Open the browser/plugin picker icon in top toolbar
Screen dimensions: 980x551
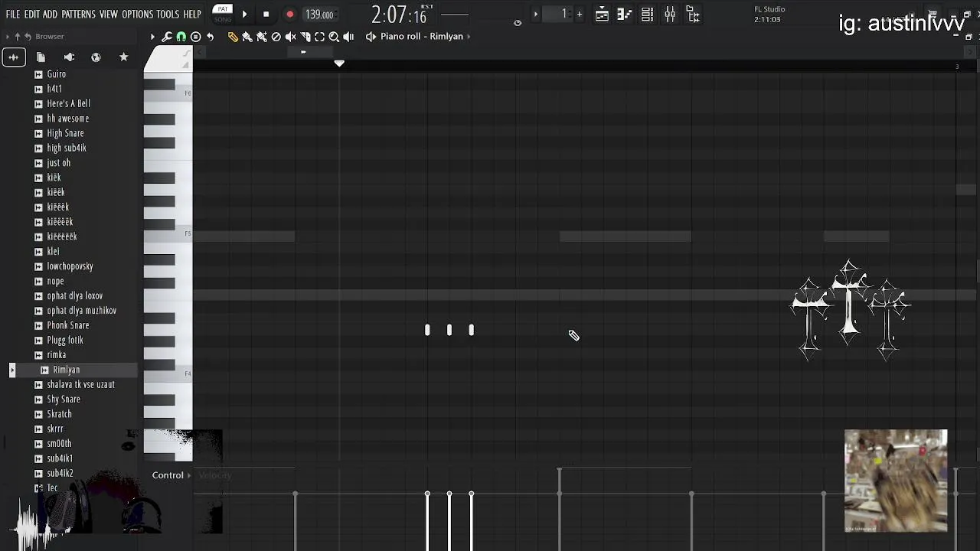point(693,14)
